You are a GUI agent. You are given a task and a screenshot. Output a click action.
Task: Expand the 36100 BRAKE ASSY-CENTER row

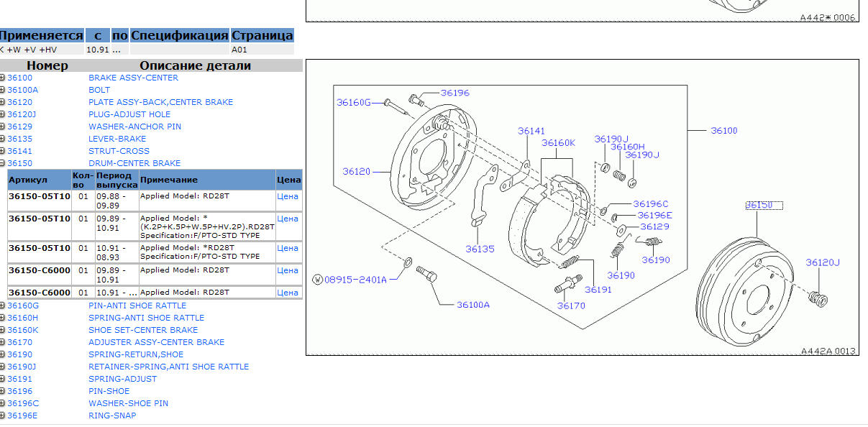coord(3,78)
